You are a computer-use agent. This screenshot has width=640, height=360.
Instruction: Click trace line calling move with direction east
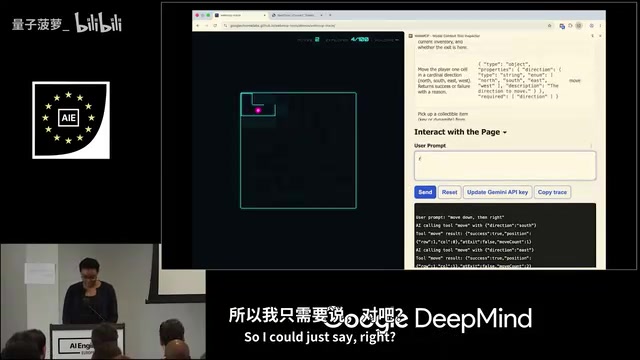[x=475, y=250]
